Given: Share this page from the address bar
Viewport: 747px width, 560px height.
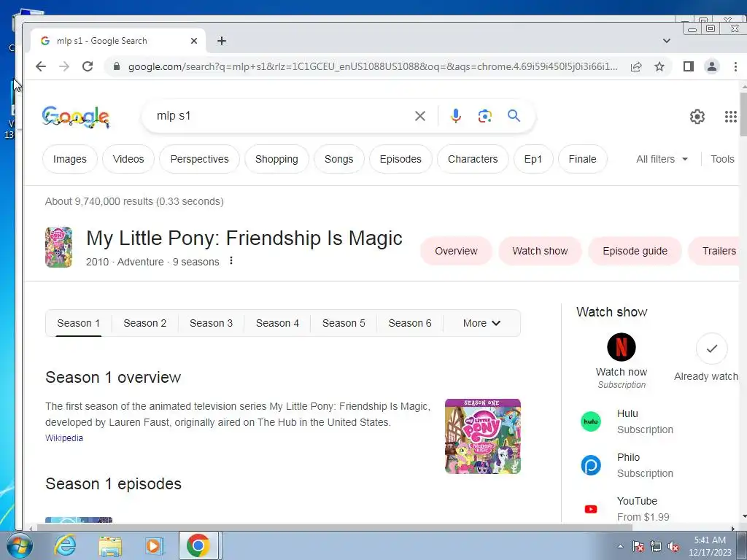Looking at the screenshot, I should coord(636,66).
